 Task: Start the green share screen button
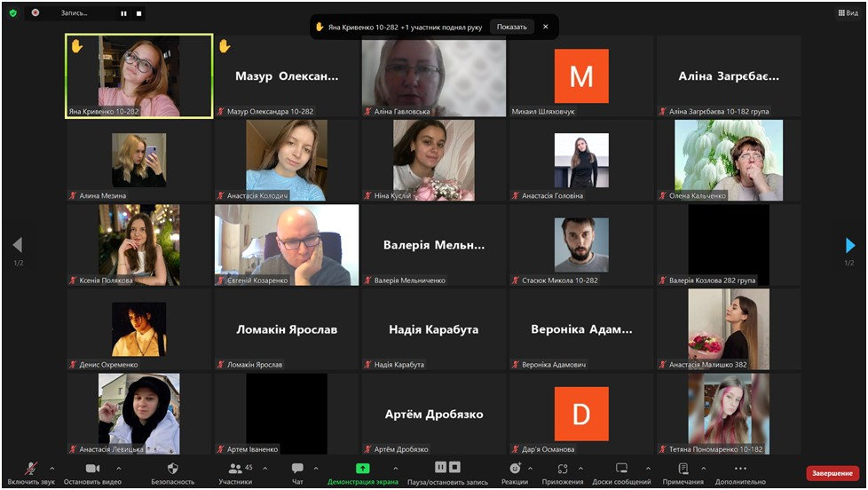[x=363, y=469]
